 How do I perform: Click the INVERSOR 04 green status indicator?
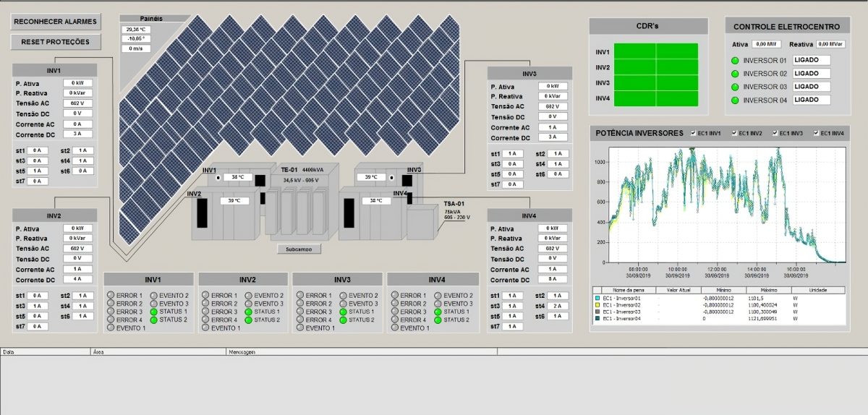coord(735,100)
